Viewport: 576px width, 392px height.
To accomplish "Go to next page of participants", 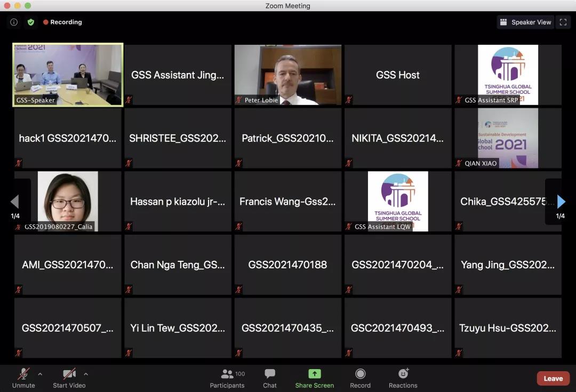I will pos(561,201).
